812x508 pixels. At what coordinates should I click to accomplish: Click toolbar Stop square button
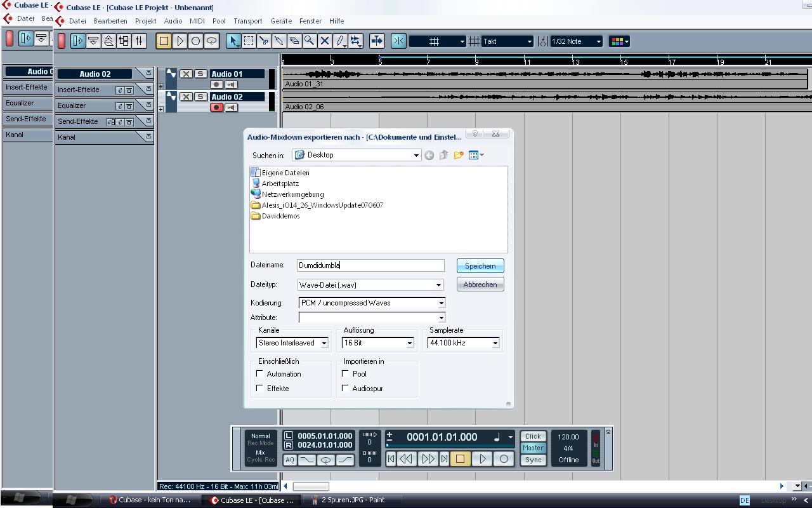[x=164, y=41]
